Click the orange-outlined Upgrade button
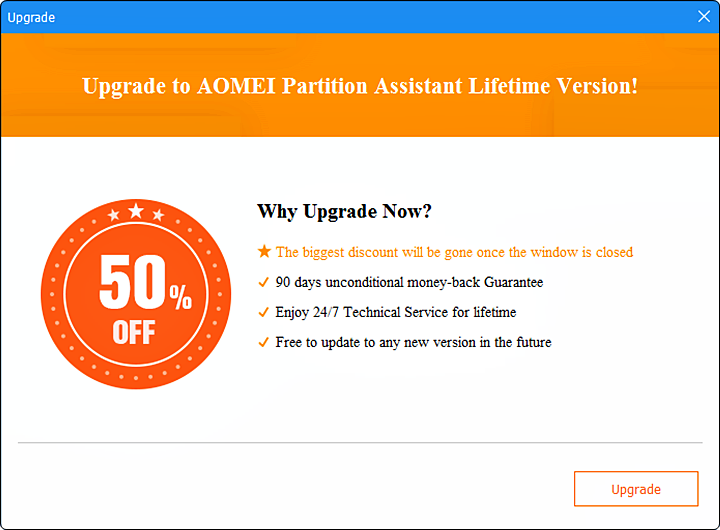This screenshot has width=720, height=530. (636, 489)
